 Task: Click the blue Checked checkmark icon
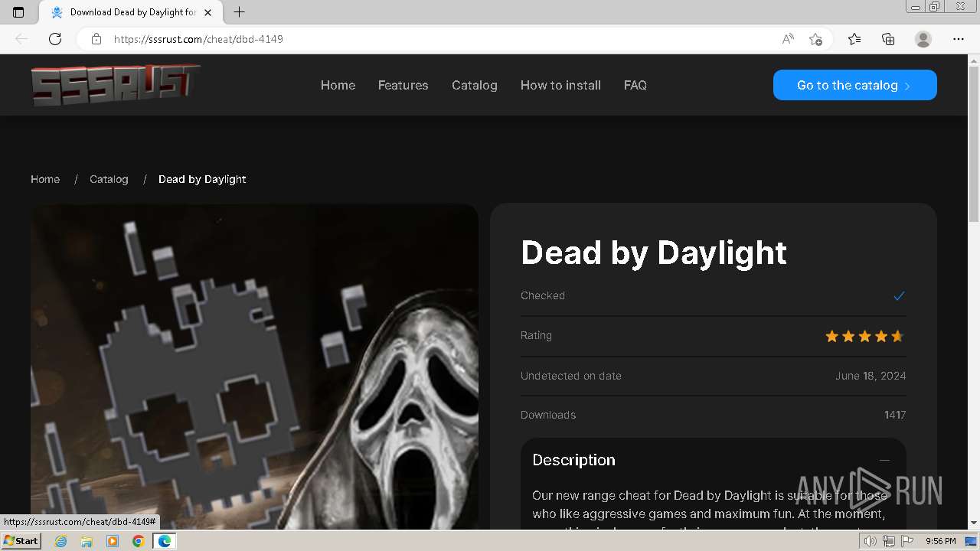899,295
